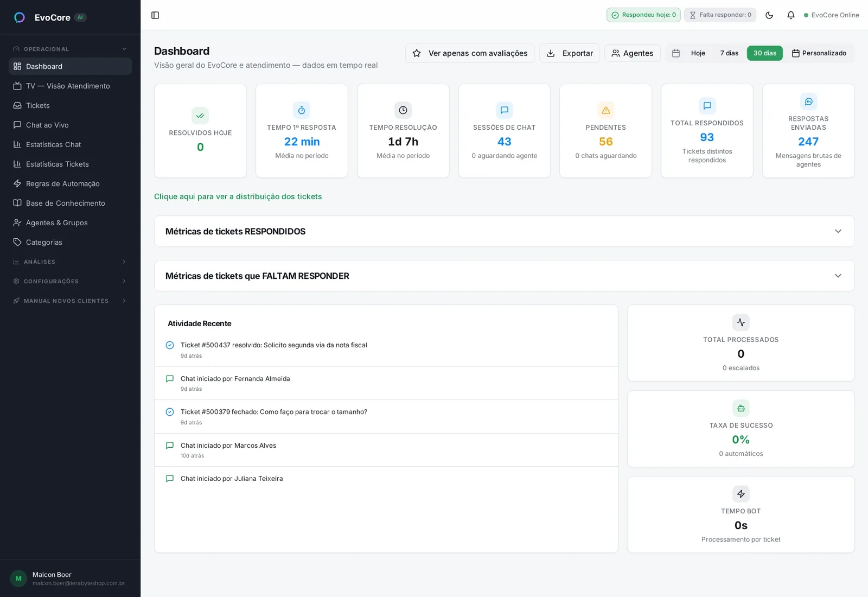Click the Total Respondidos message icon
868x597 pixels.
[707, 106]
